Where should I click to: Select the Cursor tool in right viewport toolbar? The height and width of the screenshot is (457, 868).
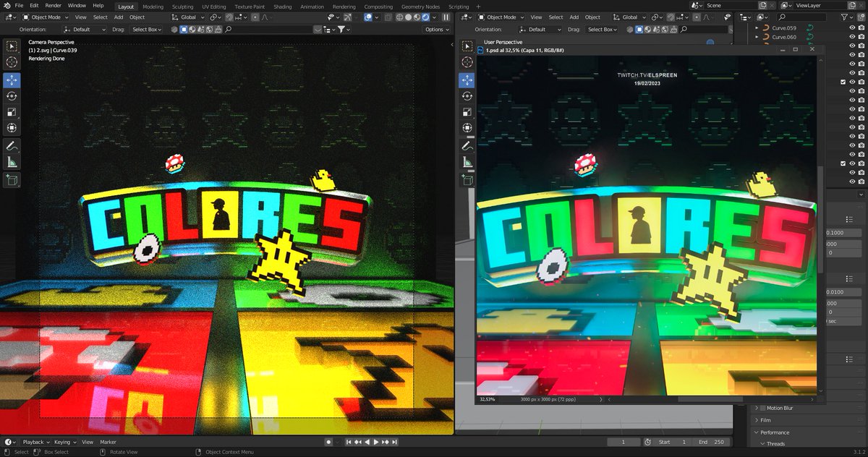coord(467,63)
